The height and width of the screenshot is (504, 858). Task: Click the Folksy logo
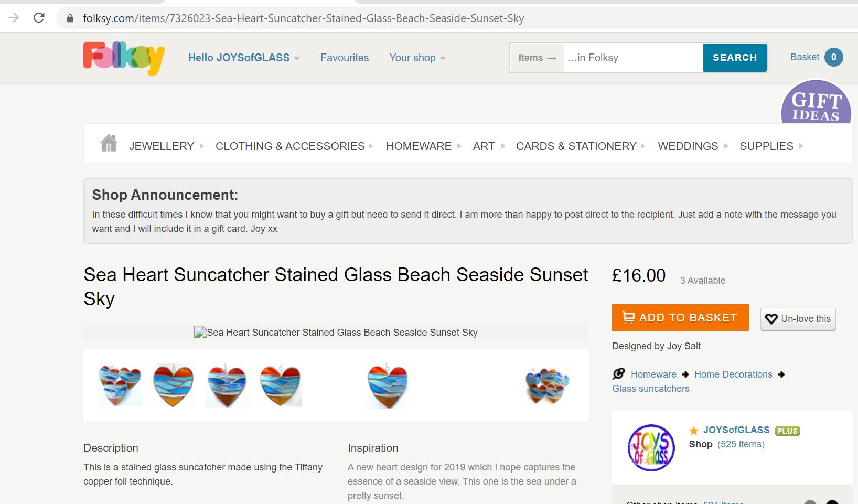124,58
